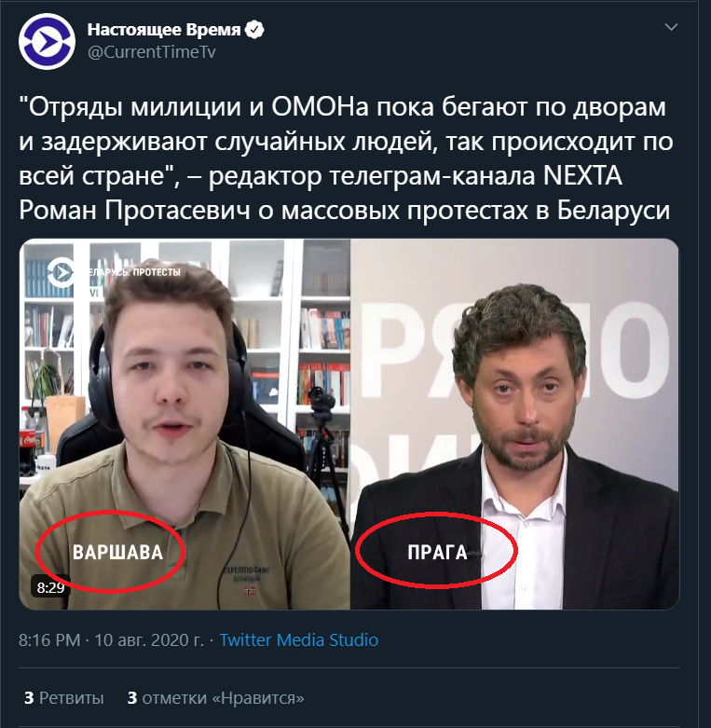711x728 pixels.
Task: Click the 10 авг. 2020 г. date
Action: (x=149, y=639)
